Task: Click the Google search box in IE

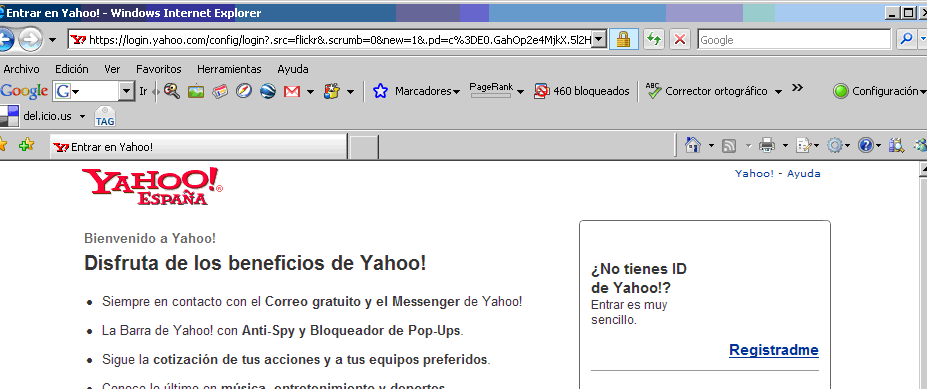Action: click(794, 40)
